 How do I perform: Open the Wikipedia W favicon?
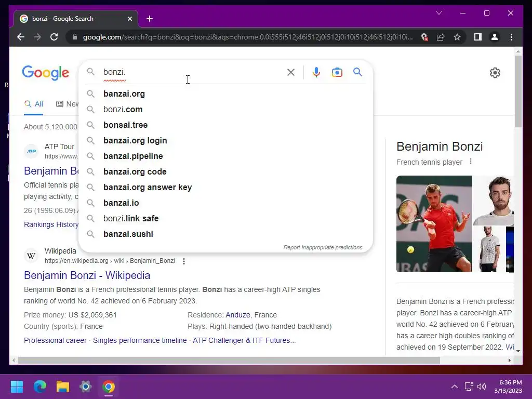click(31, 256)
